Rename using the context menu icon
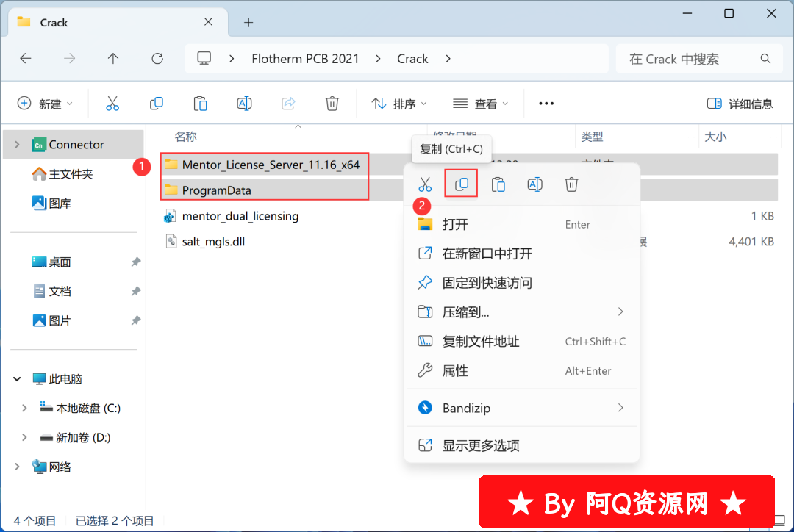This screenshot has width=794, height=532. [534, 184]
